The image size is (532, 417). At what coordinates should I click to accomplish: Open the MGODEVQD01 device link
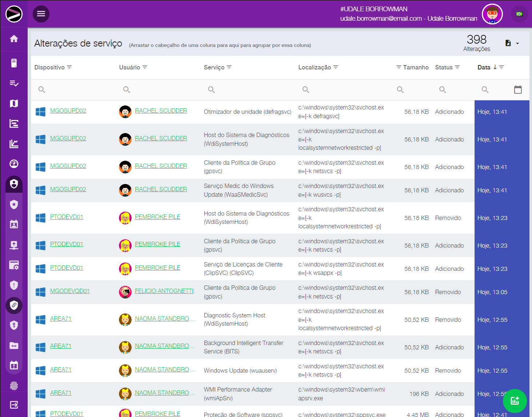click(x=70, y=291)
